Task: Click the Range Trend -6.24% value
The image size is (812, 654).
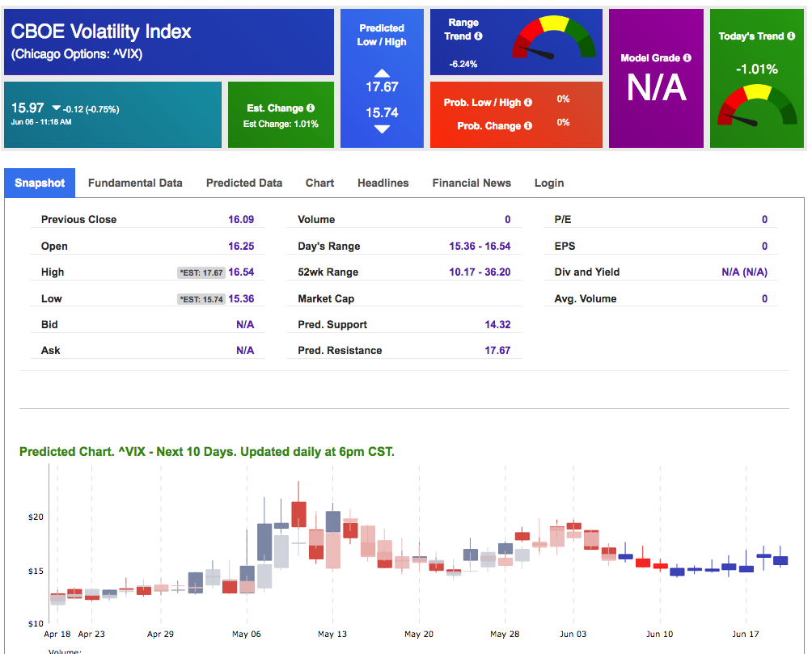Action: [463, 64]
